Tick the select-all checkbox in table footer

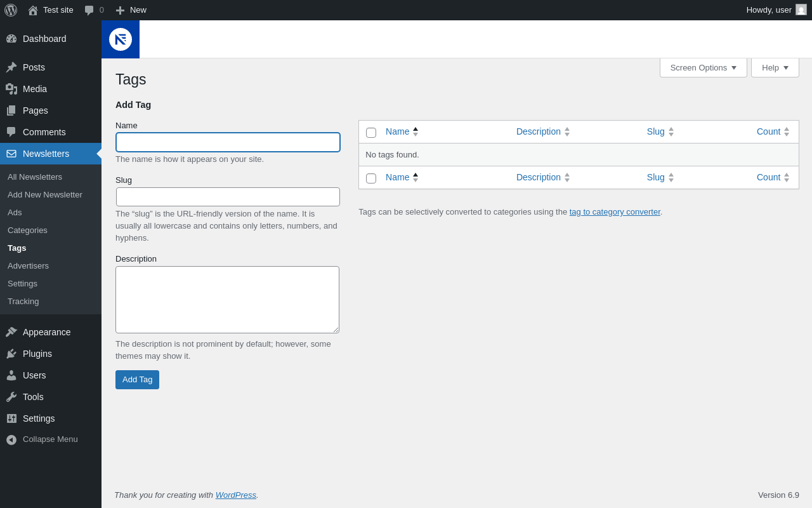click(x=371, y=178)
